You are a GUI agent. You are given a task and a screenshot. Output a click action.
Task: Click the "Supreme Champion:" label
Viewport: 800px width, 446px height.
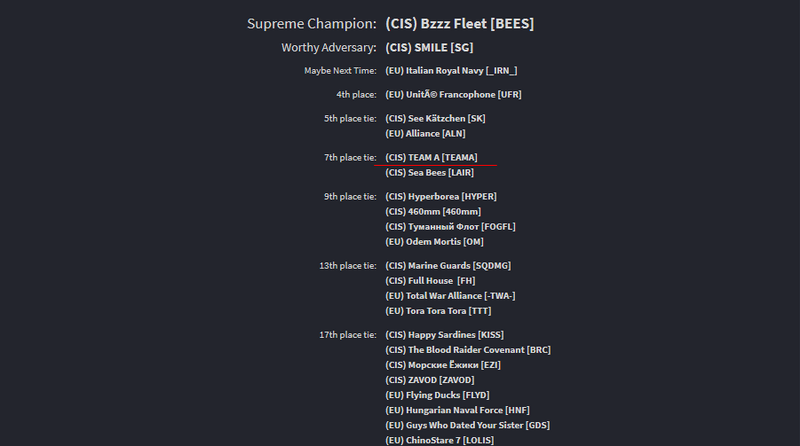click(312, 23)
